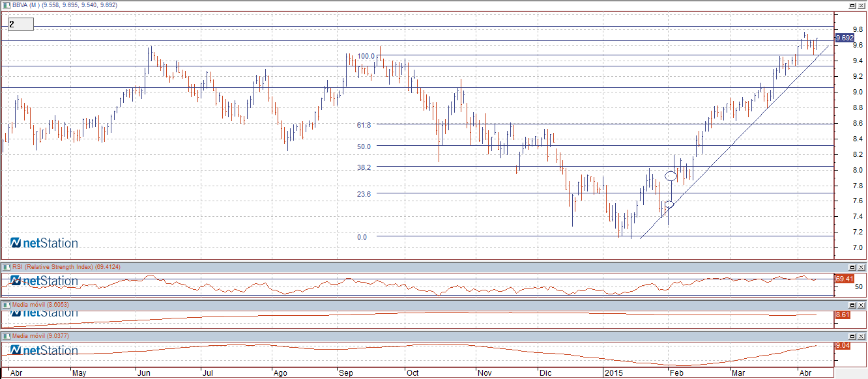Close the Media móvil (8.6053) panel
868x379 pixels.
pos(861,305)
